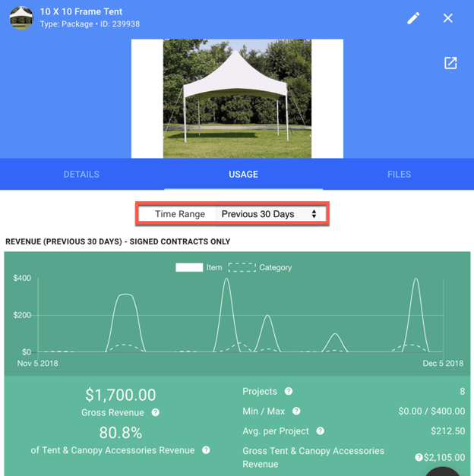
Task: Click the 10 X 10 Frame Tent title
Action: coord(81,11)
